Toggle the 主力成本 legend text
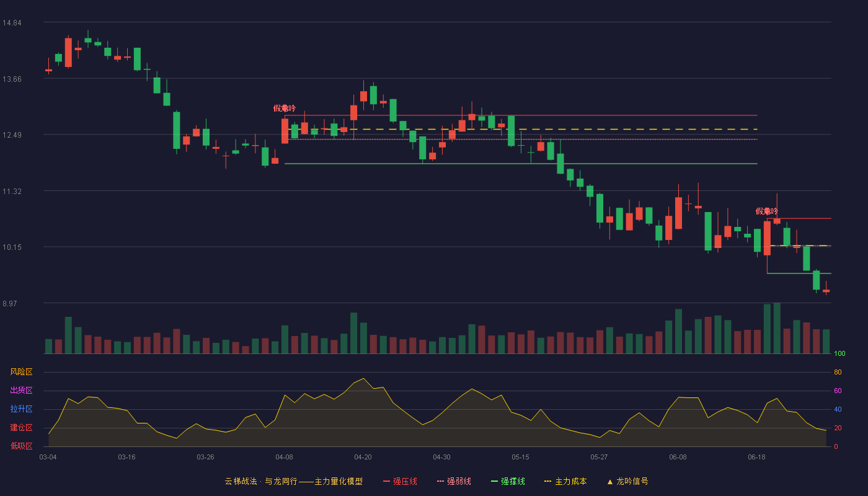868x496 pixels. [x=570, y=482]
